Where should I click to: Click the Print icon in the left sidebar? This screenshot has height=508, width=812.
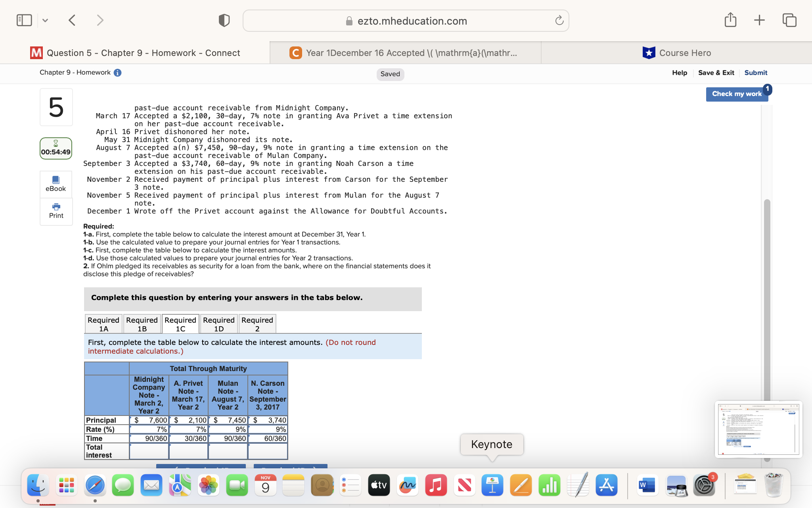click(x=56, y=211)
